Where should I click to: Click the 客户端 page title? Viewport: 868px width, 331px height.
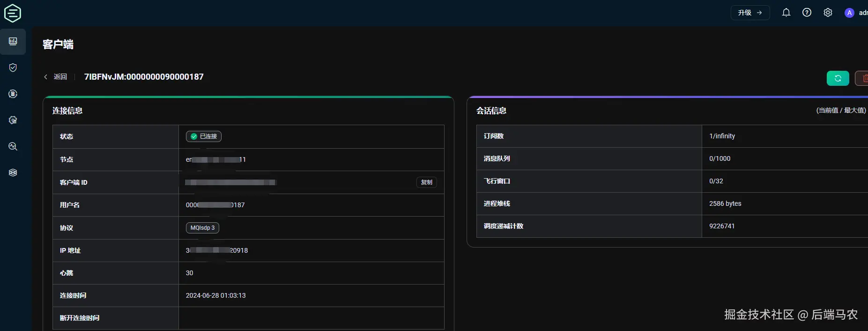click(58, 45)
